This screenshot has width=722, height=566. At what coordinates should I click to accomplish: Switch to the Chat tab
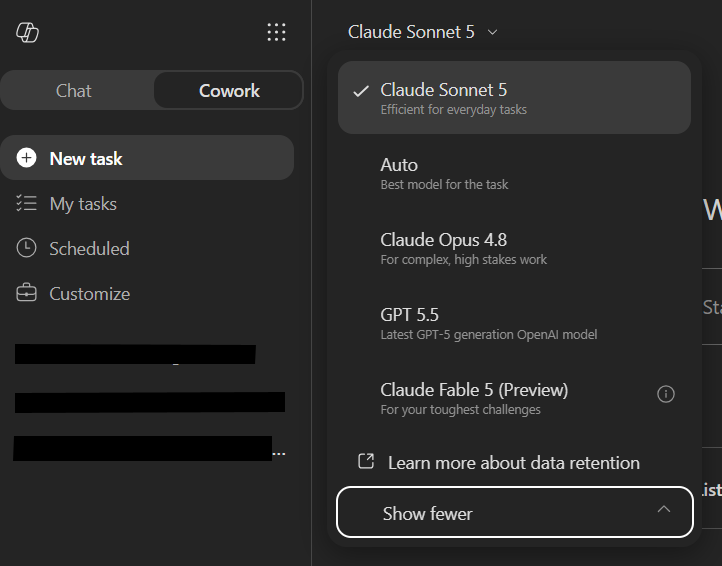point(74,91)
